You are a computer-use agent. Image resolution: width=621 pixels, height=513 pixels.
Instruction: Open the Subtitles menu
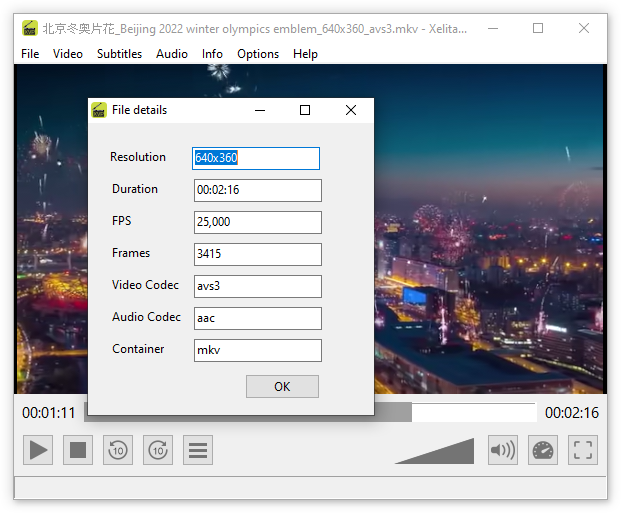pos(119,54)
